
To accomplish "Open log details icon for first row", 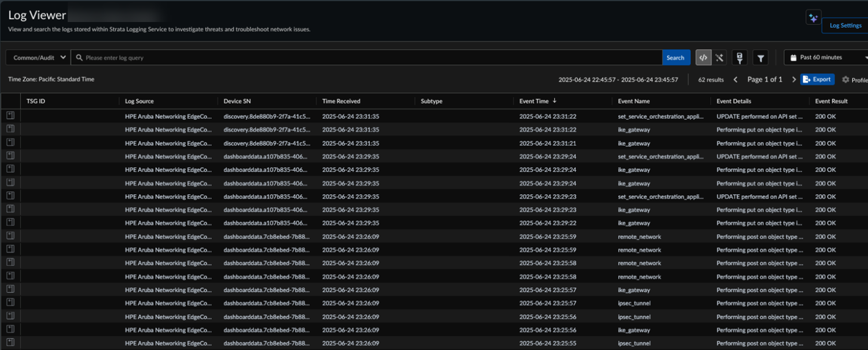I will point(10,116).
